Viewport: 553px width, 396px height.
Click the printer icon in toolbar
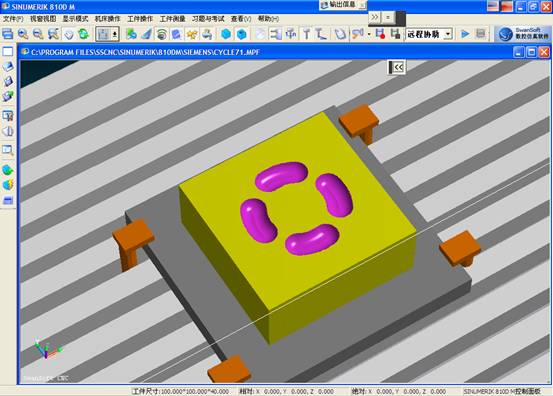point(207,34)
